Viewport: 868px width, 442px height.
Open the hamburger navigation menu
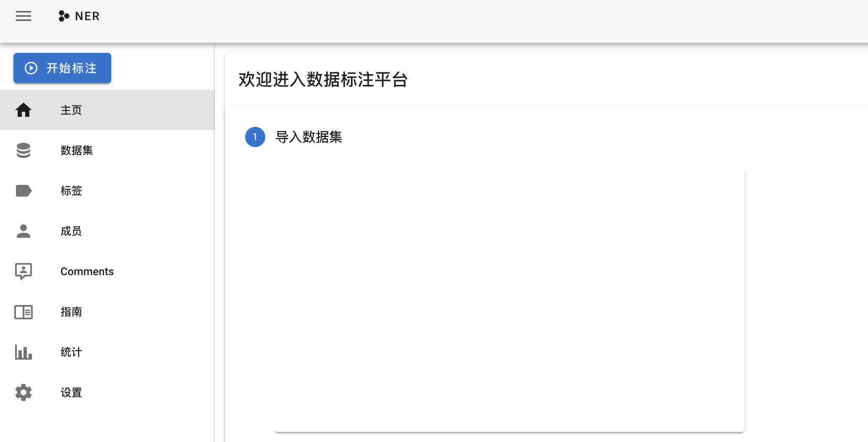[24, 16]
